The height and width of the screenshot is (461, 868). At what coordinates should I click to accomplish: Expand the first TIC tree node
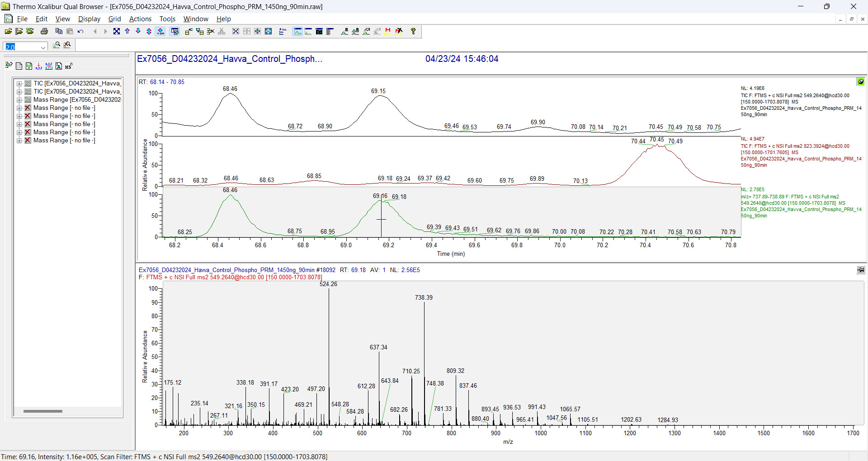point(19,84)
